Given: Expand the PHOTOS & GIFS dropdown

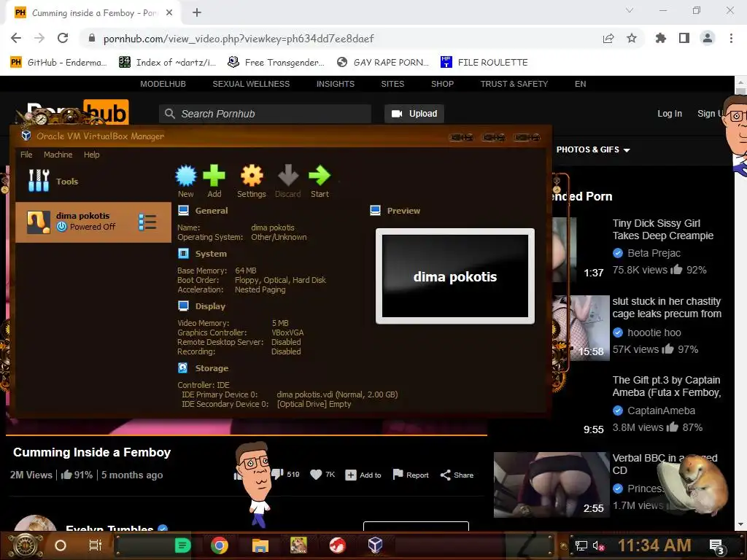Looking at the screenshot, I should coord(593,149).
